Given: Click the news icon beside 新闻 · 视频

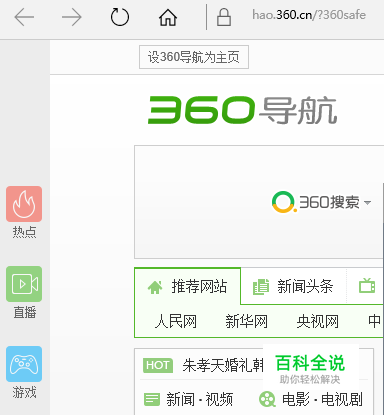Looking at the screenshot, I should 152,399.
